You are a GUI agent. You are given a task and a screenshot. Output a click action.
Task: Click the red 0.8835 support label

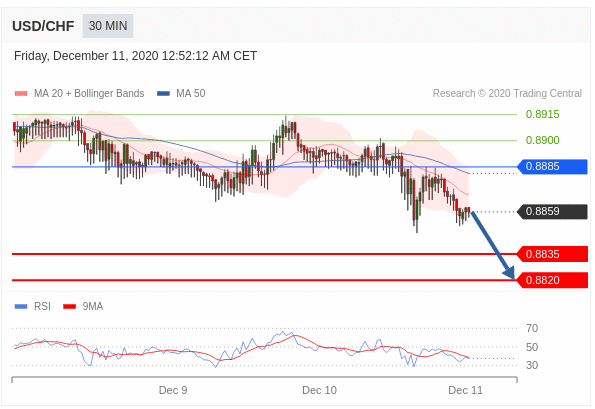(x=552, y=254)
